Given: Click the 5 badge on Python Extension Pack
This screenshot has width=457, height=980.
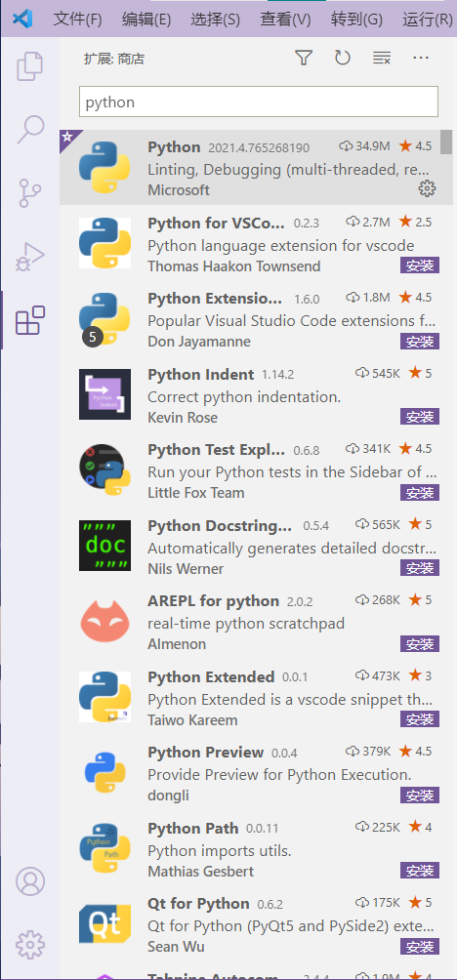Looking at the screenshot, I should coord(93,338).
